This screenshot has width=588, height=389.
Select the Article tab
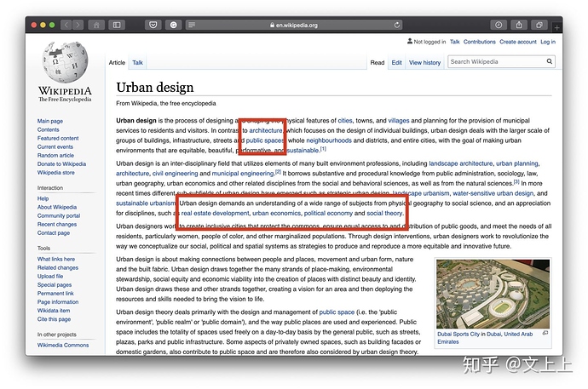[117, 62]
